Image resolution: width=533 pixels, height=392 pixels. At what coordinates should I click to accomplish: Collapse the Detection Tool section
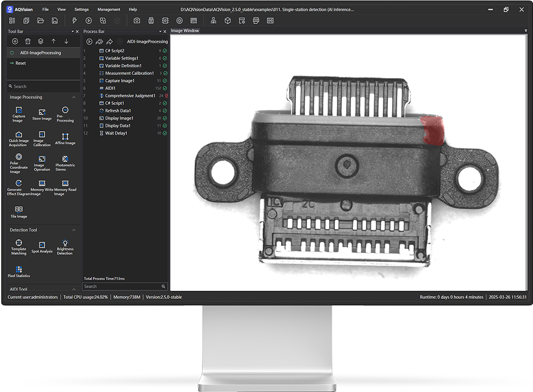pyautogui.click(x=74, y=230)
